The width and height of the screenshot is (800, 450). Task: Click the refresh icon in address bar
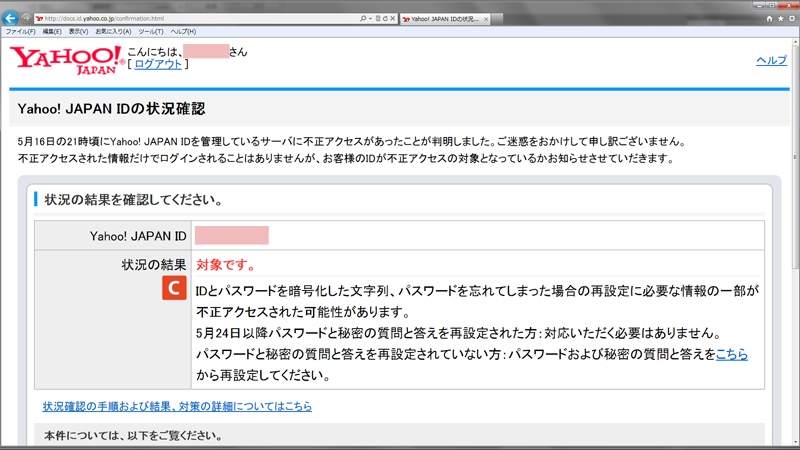(x=385, y=18)
